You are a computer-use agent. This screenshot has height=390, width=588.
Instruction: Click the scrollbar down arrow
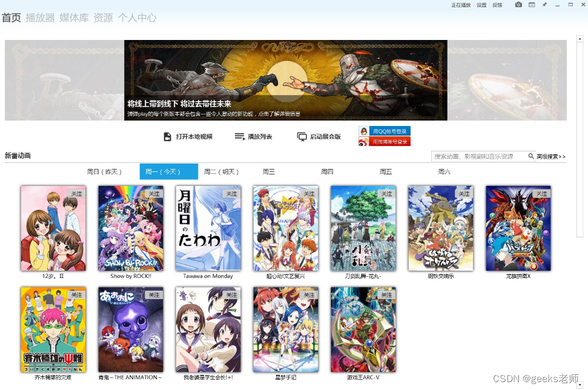click(580, 385)
